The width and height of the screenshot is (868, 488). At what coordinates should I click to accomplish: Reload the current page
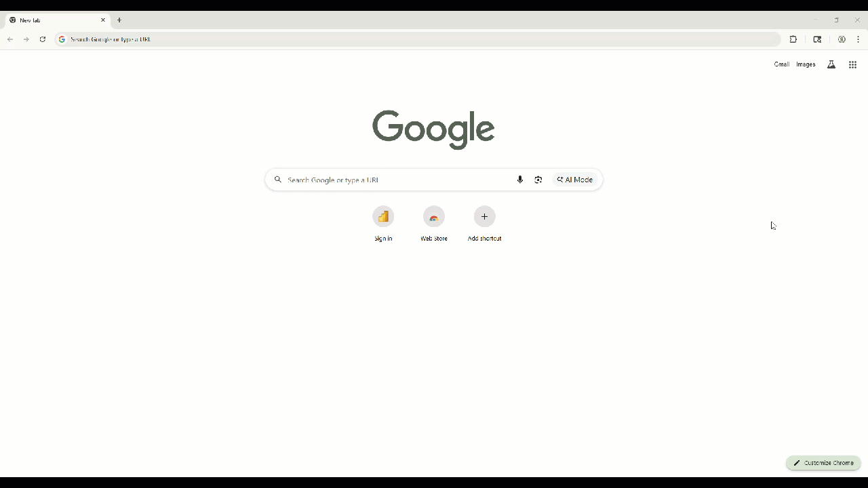pos(43,39)
